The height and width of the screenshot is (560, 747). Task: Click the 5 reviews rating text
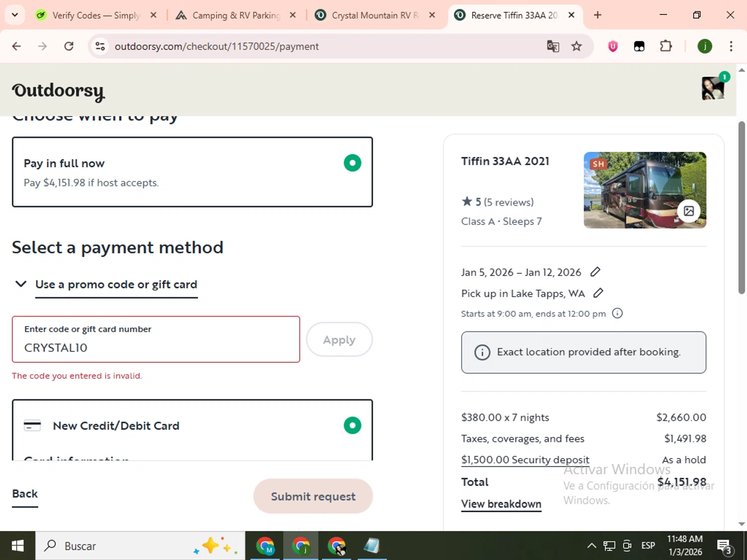(x=498, y=202)
